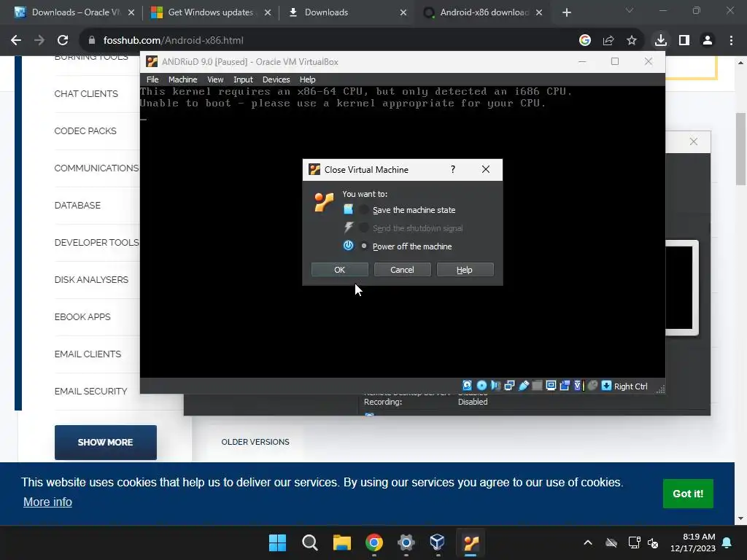Click OLDER VERSIONS on the fosshub page
Viewport: 747px width, 560px height.
pos(255,442)
